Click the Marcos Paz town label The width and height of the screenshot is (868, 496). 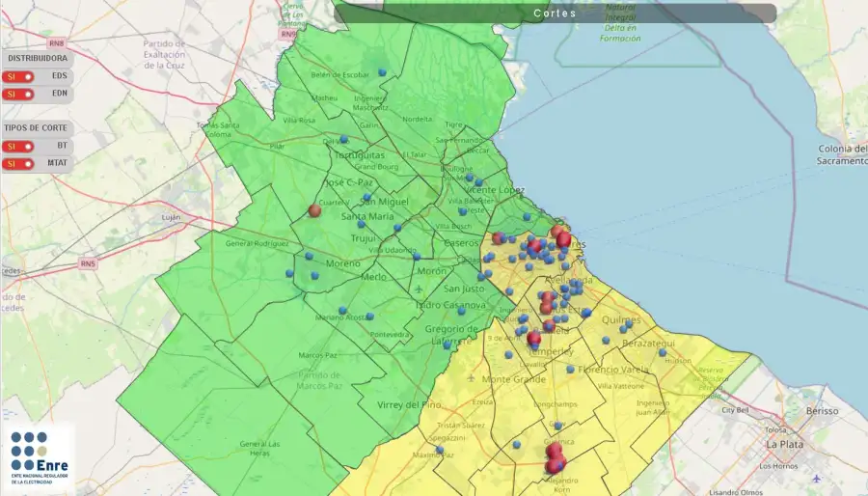pyautogui.click(x=317, y=355)
